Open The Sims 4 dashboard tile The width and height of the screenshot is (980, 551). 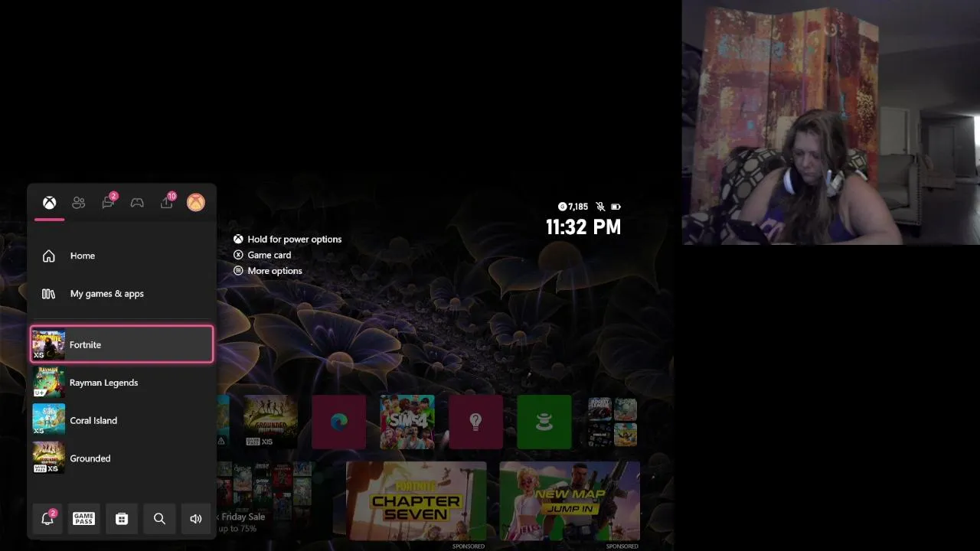pyautogui.click(x=407, y=422)
